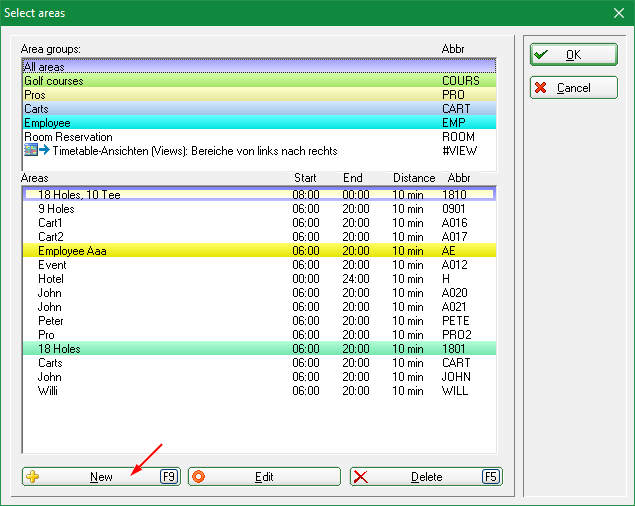Select the 18 Holes, 10 Tee area
The height and width of the screenshot is (506, 635).
[x=259, y=194]
